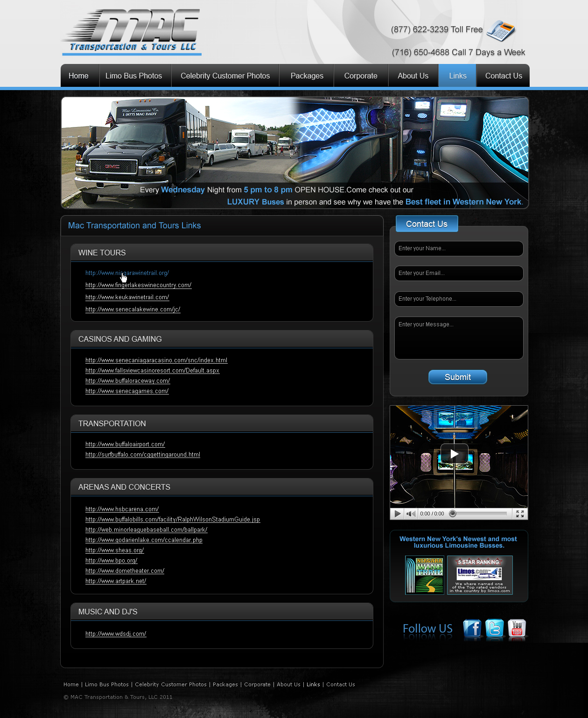Open the YouTube icon under Follow Us
The height and width of the screenshot is (718, 588).
tap(517, 628)
